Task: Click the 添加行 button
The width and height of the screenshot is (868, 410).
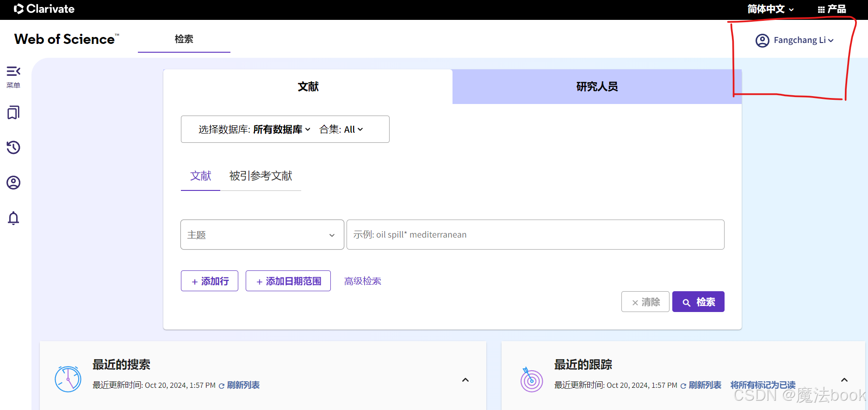Action: (x=210, y=281)
